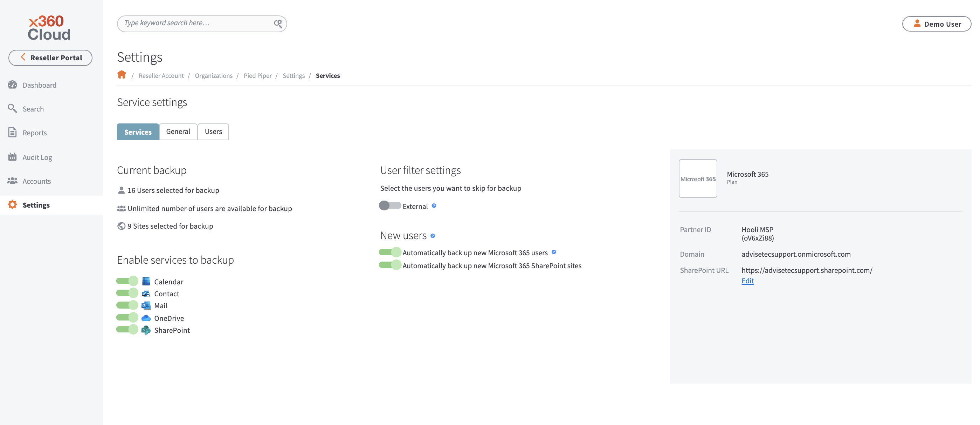
Task: Open the Users tab in Service settings
Action: [x=213, y=131]
